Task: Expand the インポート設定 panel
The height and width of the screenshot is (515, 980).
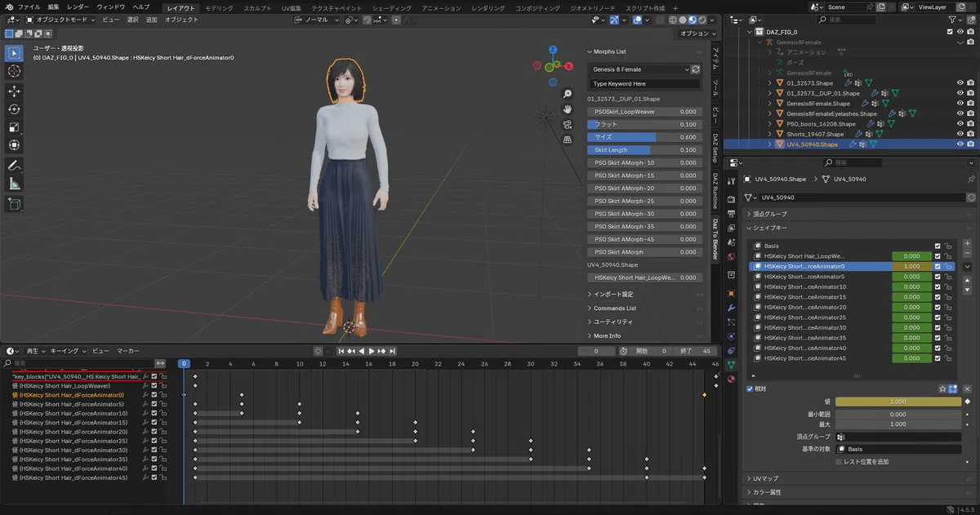Action: coord(612,295)
